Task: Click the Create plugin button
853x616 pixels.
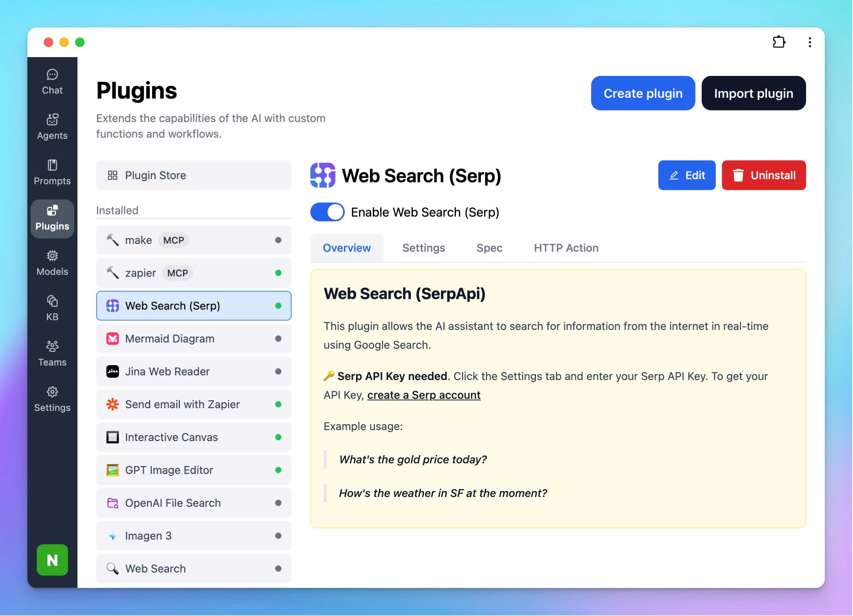Action: coord(643,93)
